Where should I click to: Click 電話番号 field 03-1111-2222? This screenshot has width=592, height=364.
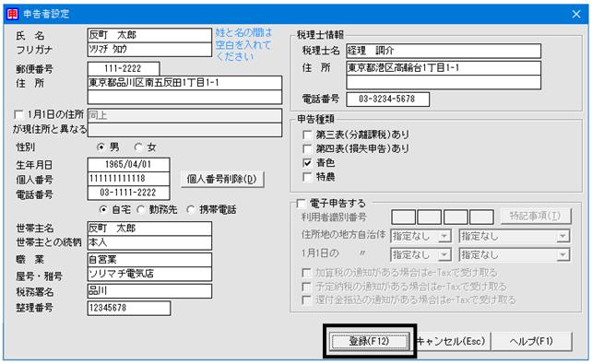coord(128,193)
